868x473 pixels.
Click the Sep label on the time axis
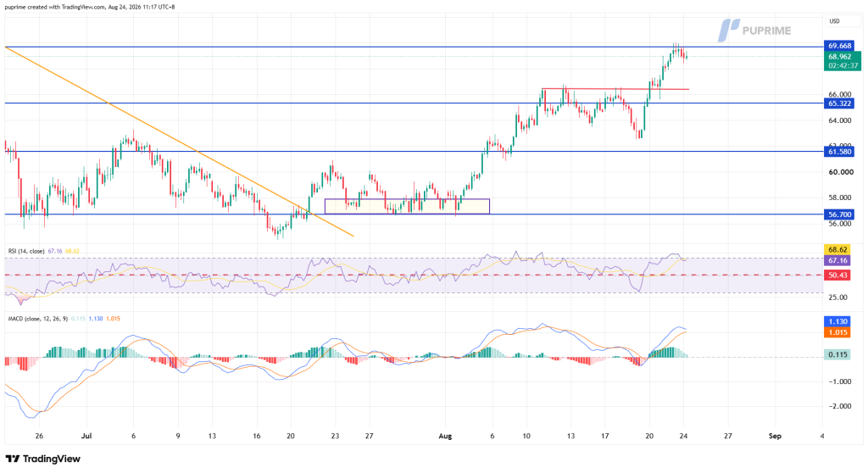coord(775,436)
